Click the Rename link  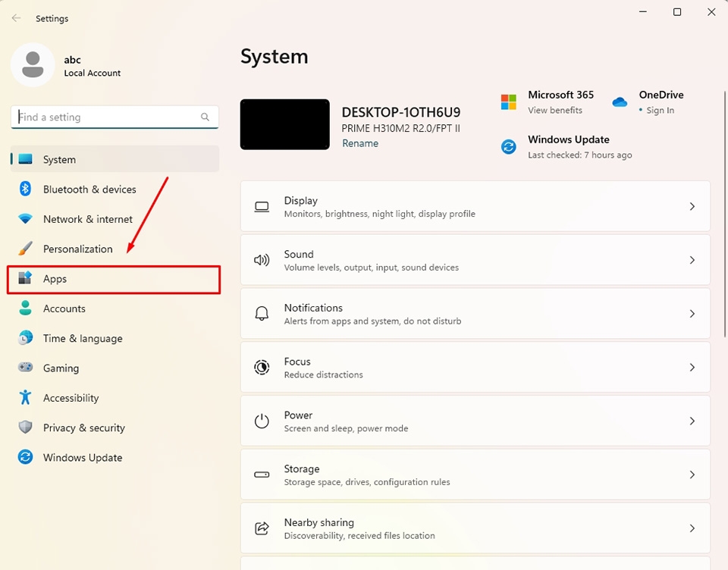(x=359, y=143)
